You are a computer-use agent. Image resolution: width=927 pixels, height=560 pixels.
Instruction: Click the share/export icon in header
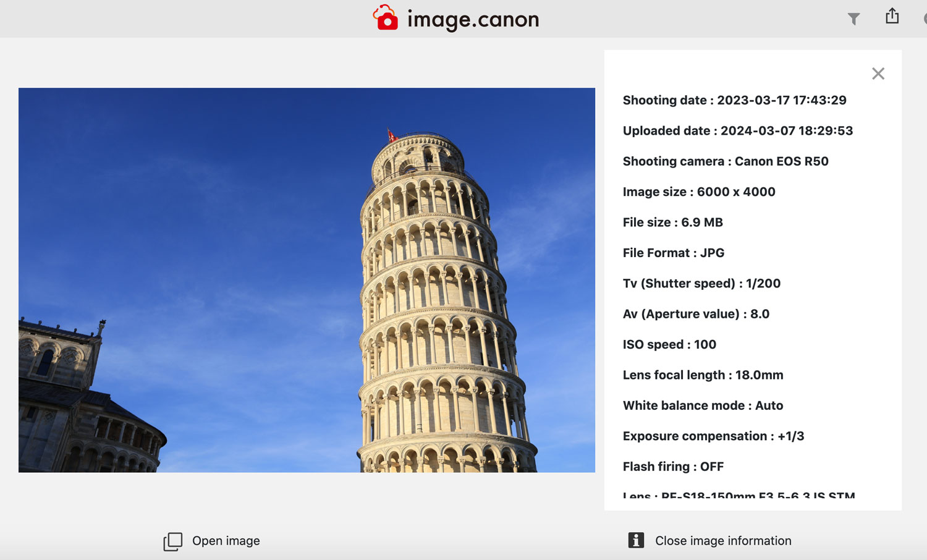(x=892, y=16)
